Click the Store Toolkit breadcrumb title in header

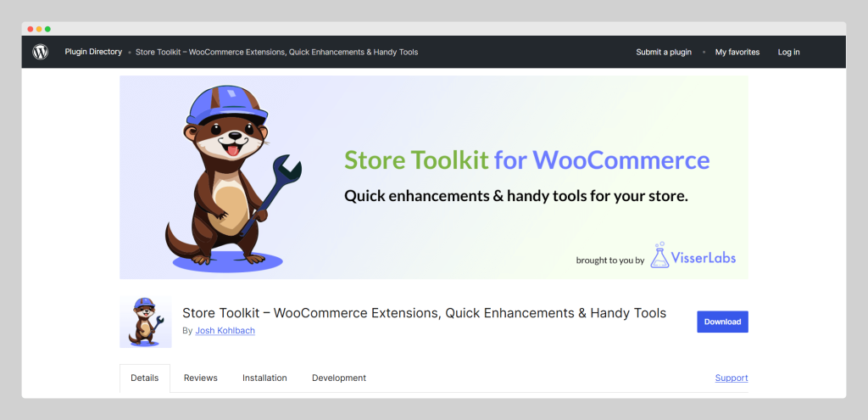click(x=277, y=52)
